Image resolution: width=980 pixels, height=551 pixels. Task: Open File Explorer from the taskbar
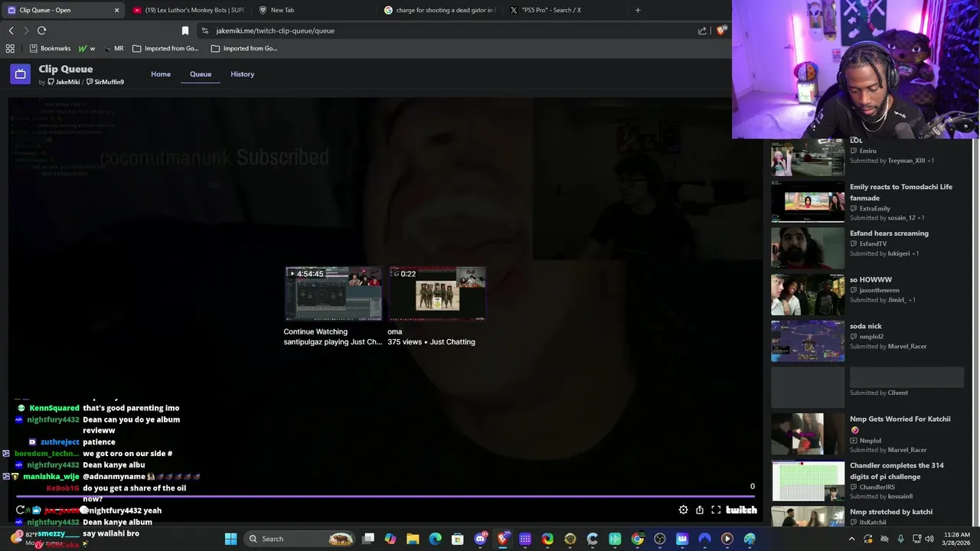[x=413, y=539]
